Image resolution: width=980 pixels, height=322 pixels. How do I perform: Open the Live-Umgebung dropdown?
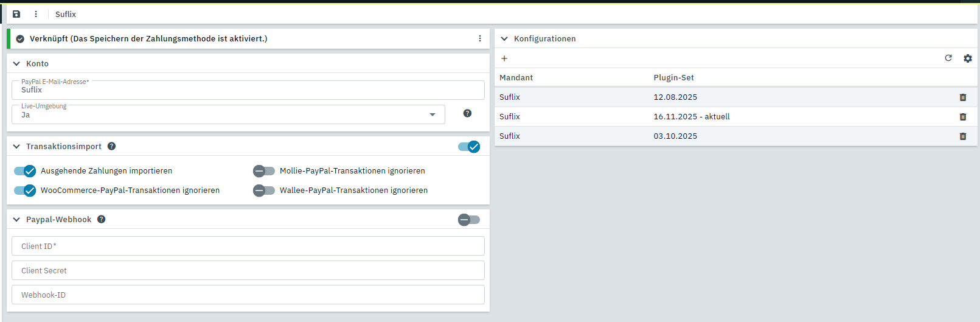point(433,114)
